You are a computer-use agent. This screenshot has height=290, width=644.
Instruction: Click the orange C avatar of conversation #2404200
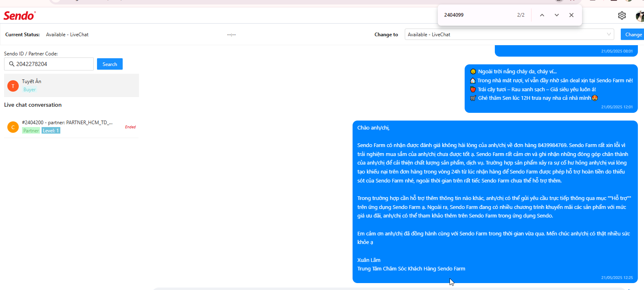click(x=13, y=127)
